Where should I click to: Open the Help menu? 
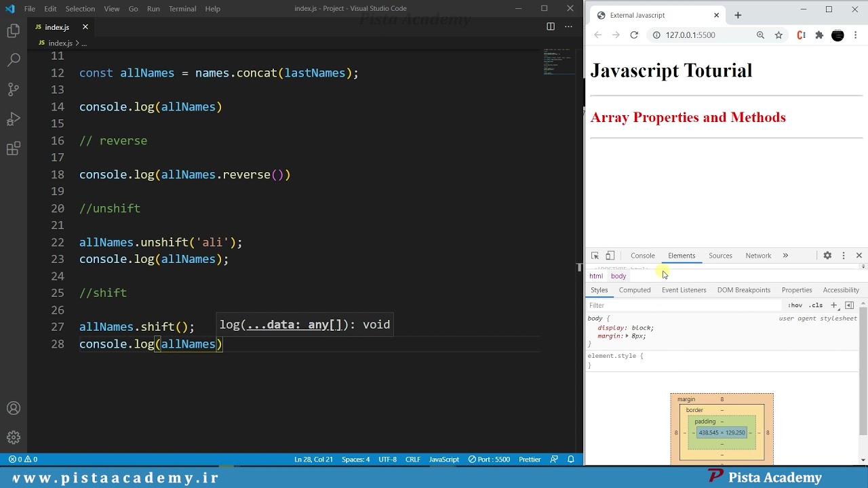pyautogui.click(x=213, y=9)
